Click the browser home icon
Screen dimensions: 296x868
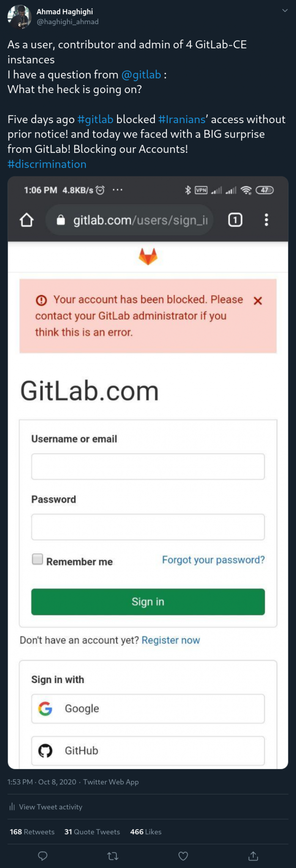(27, 220)
